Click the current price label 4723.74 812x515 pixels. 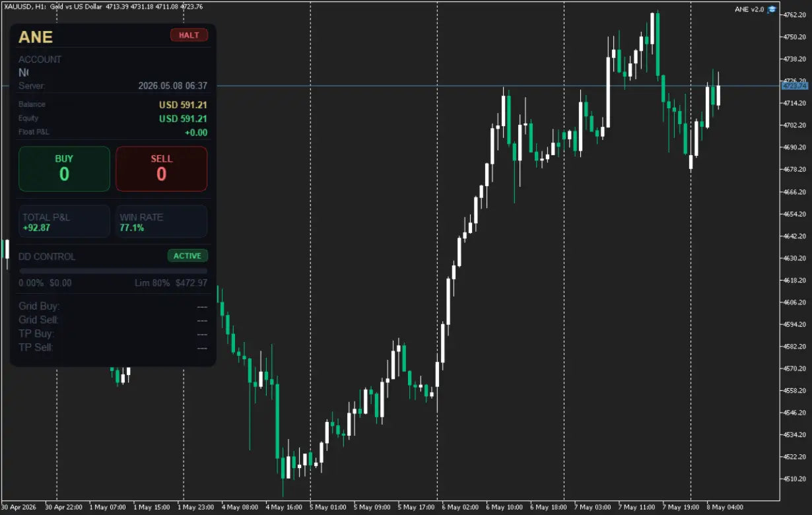(794, 86)
